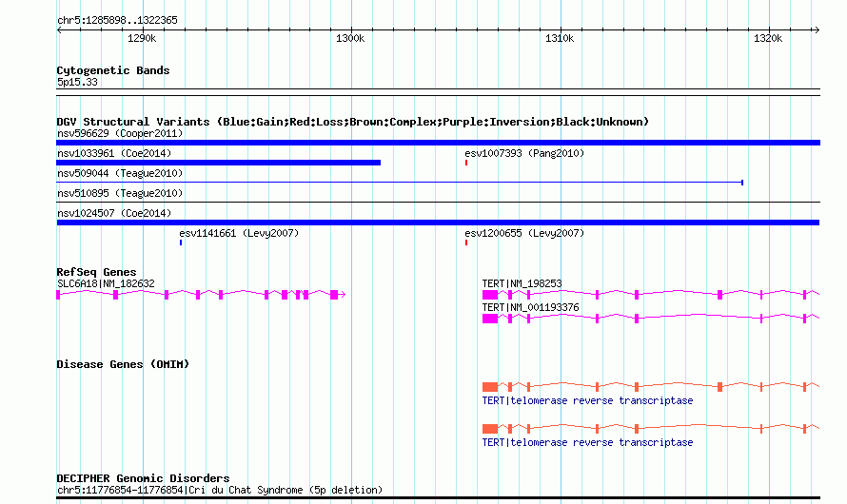Click the red loss marker under esv1007393

pos(466,163)
